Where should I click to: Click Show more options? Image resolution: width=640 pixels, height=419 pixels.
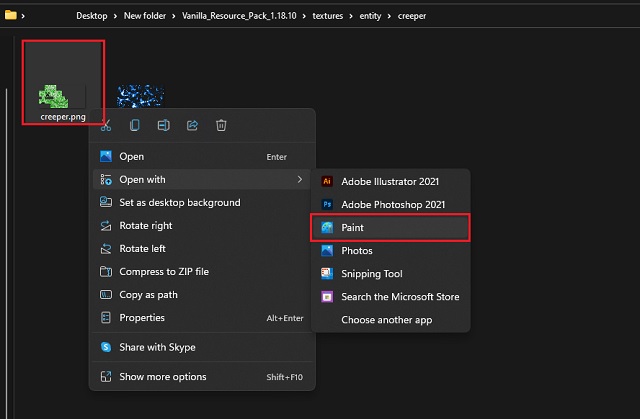click(x=202, y=377)
